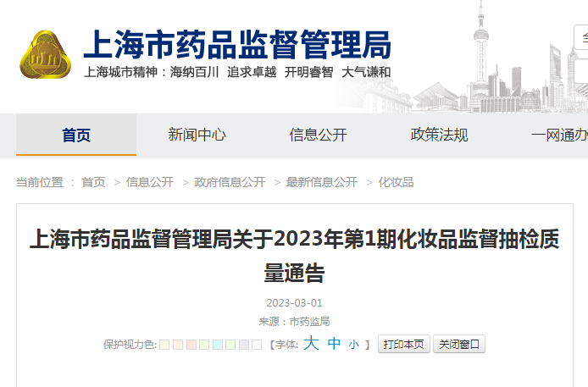588x387 pixels.
Task: Set font size to 大 (large)
Action: click(x=311, y=343)
